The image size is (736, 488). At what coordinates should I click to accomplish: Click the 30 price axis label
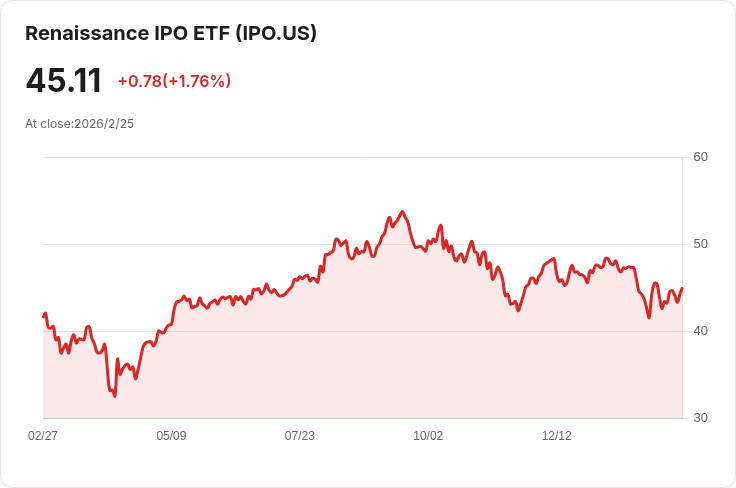[700, 418]
